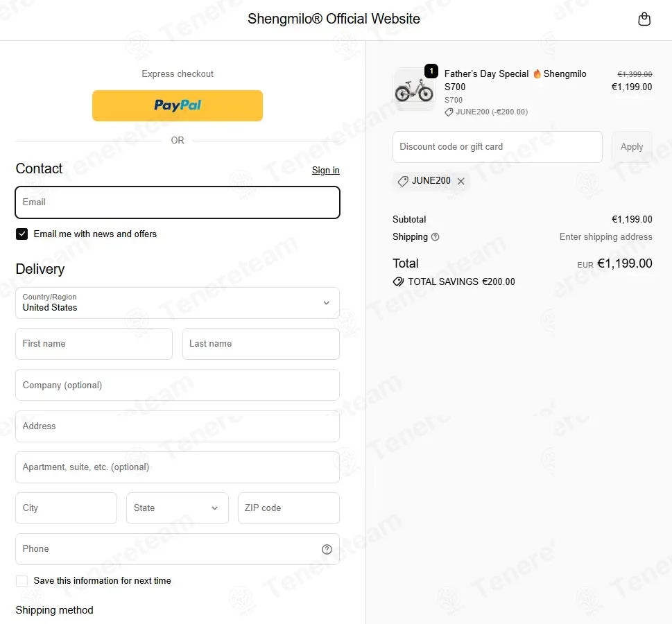Click the First name field
This screenshot has width=672, height=624.
tap(94, 344)
